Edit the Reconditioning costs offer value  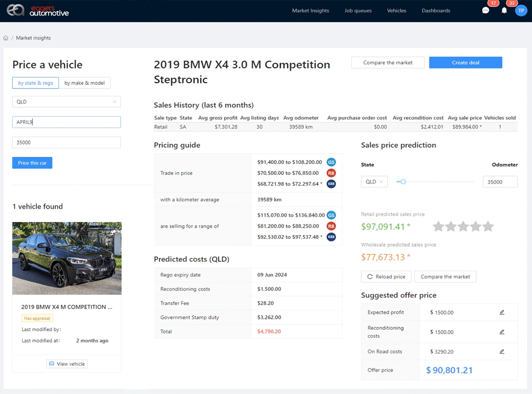pos(502,332)
